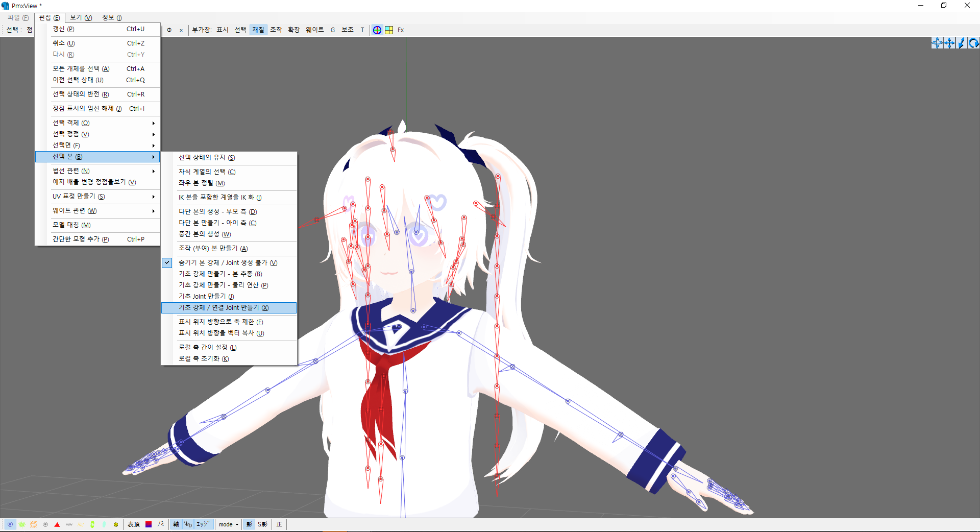
Task: Choose 중간 본의 생성 (W)
Action: click(229, 234)
